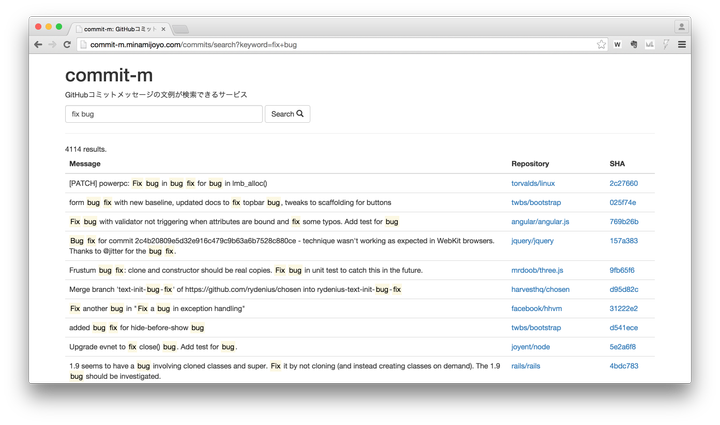Click the 'Upgrade evnet to fix close()' message
Viewport: 720px width, 425px height.
[x=153, y=347]
